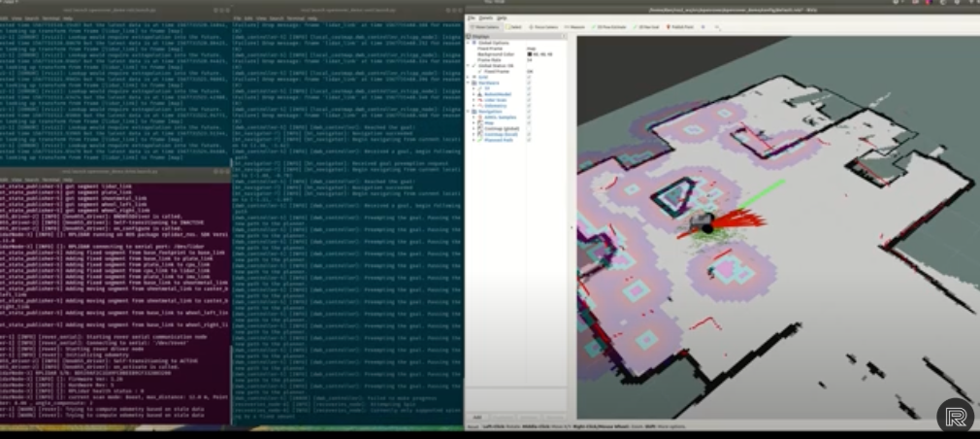Screen dimensions: 980x439
Task: Select the Move Camera tool in RViz
Action: click(484, 27)
